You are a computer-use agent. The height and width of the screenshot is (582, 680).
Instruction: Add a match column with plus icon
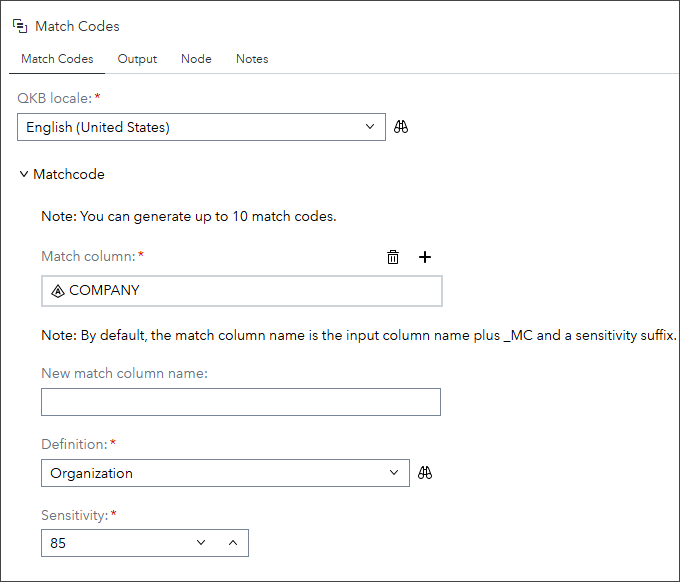coord(425,257)
